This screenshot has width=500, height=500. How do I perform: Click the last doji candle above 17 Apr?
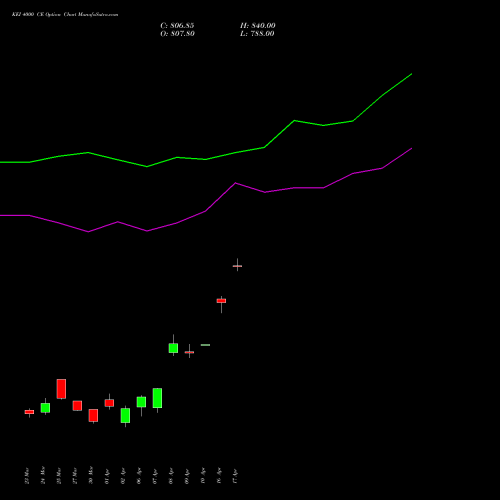tap(237, 266)
